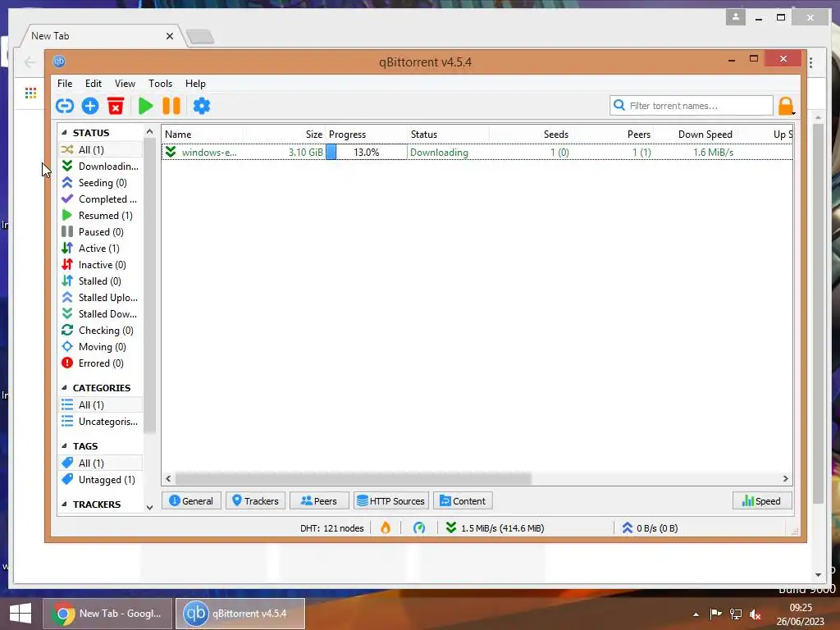Switch to the Peers tab

(x=319, y=501)
